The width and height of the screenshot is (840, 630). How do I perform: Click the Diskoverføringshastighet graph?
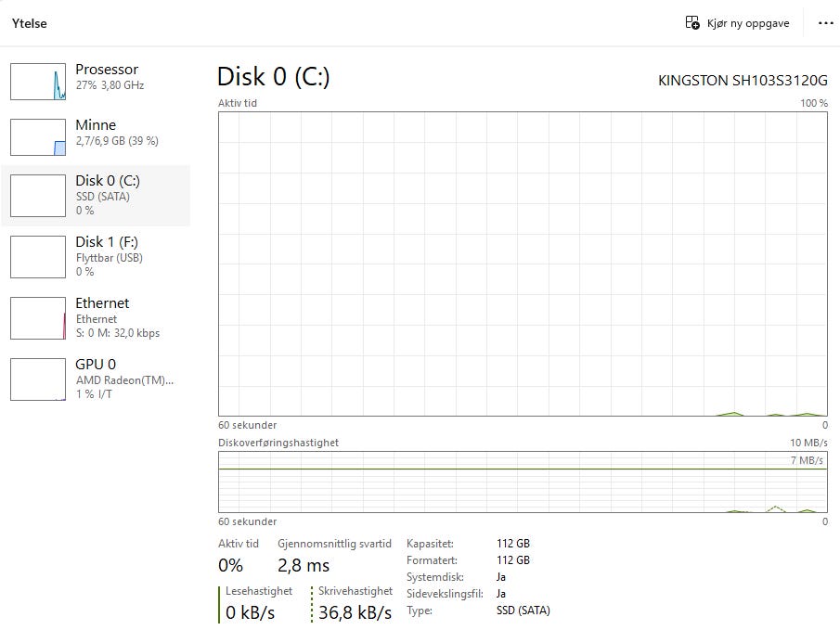(523, 482)
